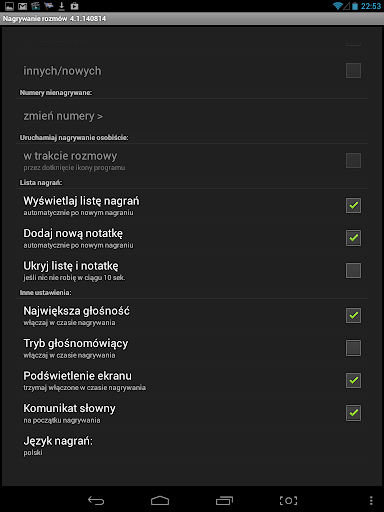Check the innych/nowych checkbox
This screenshot has width=384, height=512.
tap(353, 70)
